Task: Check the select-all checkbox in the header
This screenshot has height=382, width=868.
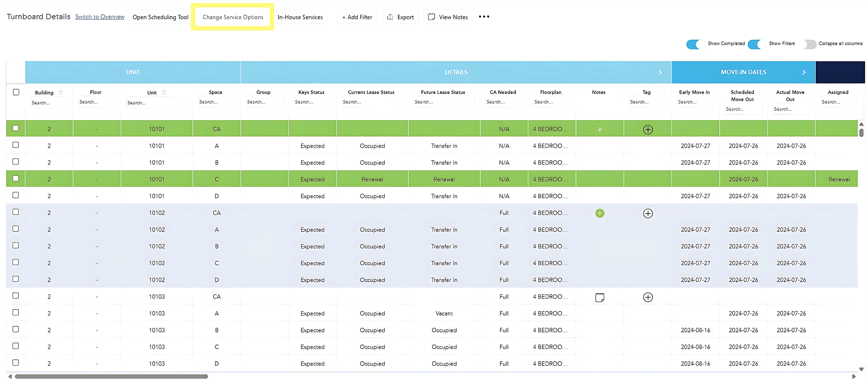Action: 16,92
